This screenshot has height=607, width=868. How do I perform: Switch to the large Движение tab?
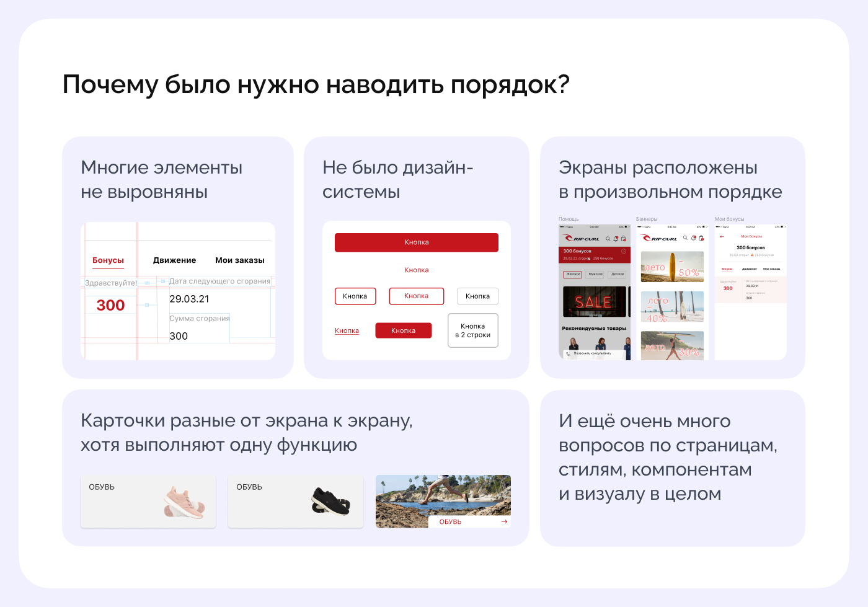(174, 260)
